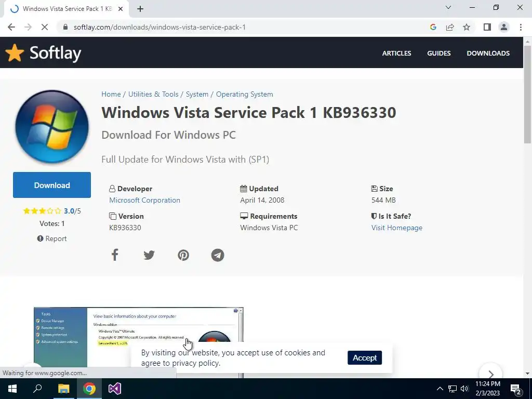This screenshot has width=532, height=399.
Task: Click the Windows Vista orb logo image
Action: click(x=52, y=126)
